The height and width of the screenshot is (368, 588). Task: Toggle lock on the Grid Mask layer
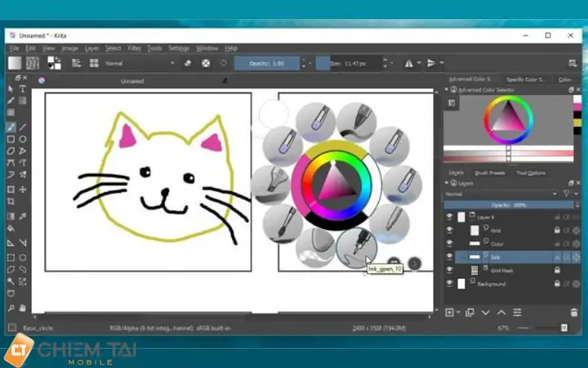(x=557, y=270)
